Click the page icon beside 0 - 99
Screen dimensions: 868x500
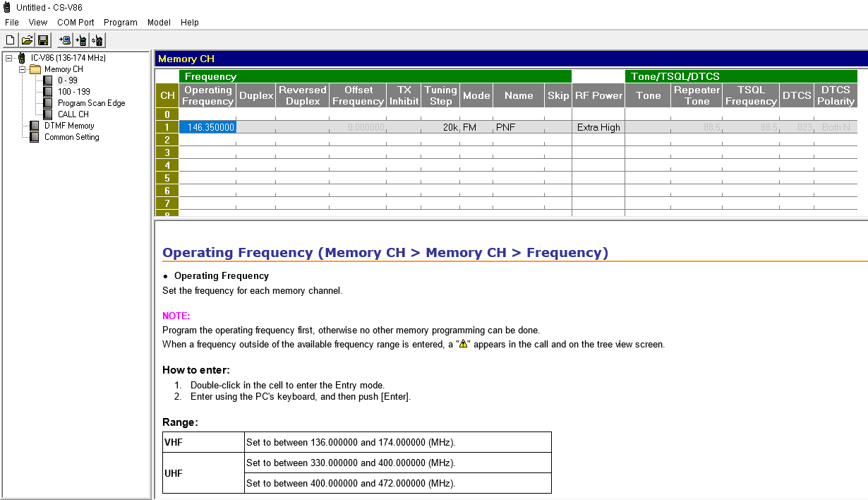pyautogui.click(x=48, y=81)
